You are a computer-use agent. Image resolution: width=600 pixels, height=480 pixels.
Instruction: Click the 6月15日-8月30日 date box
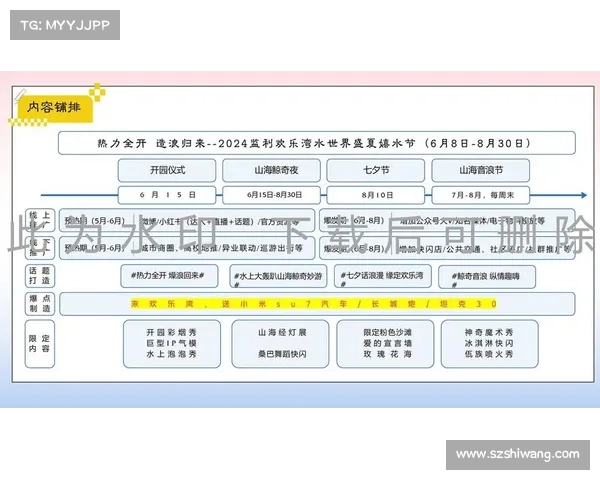[x=271, y=195]
